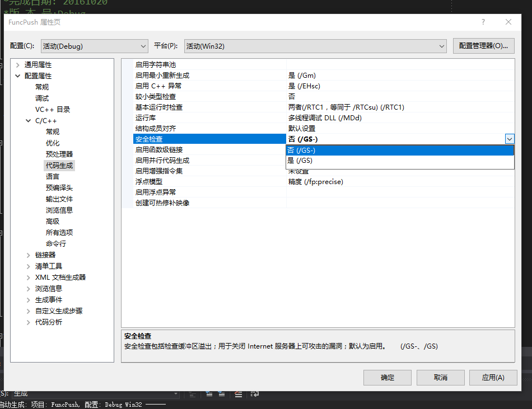Expand the 通用属性 tree node
This screenshot has width=532, height=409.
(18, 65)
